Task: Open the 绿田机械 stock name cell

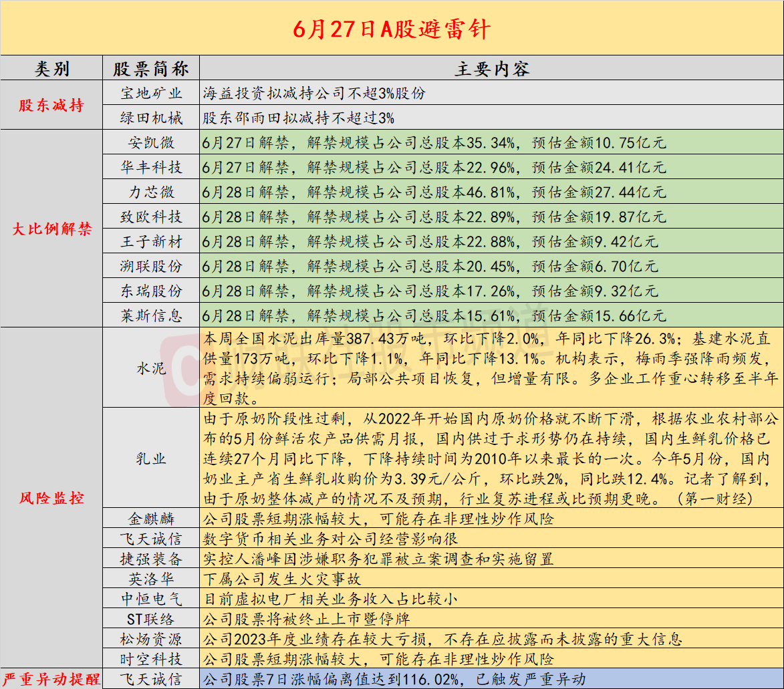Action: pos(151,118)
